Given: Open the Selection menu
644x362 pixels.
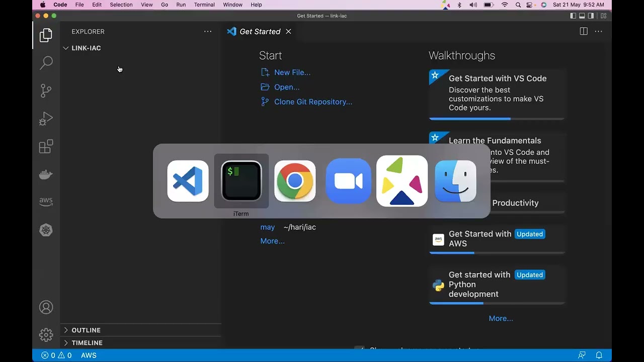Looking at the screenshot, I should [x=121, y=5].
